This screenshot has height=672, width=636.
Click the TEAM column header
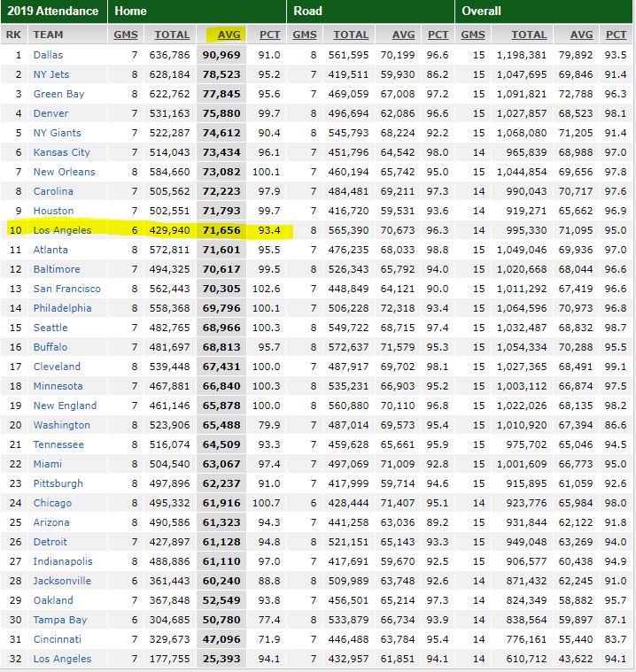(x=48, y=35)
